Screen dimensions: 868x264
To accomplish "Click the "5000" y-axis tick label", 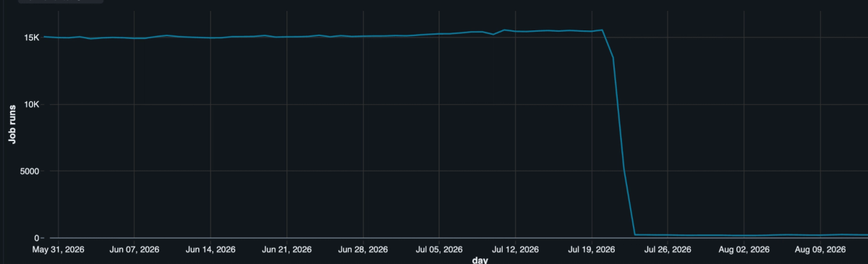I will 29,171.
